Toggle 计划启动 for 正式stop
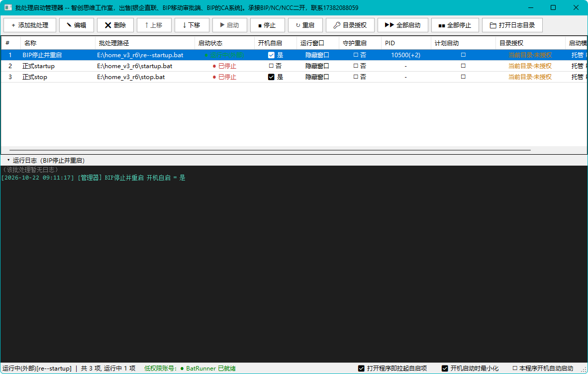Screen dimensions: 588x374 click(463, 77)
